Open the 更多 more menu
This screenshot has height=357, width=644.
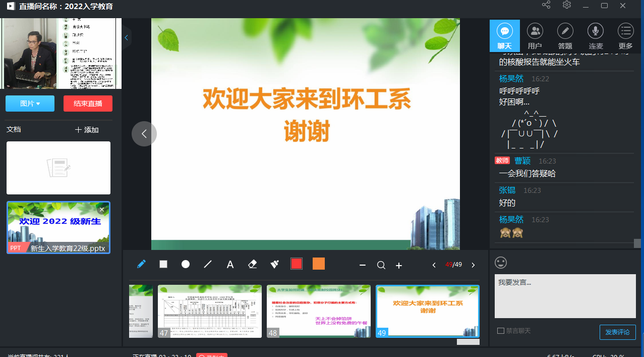pyautogui.click(x=625, y=36)
